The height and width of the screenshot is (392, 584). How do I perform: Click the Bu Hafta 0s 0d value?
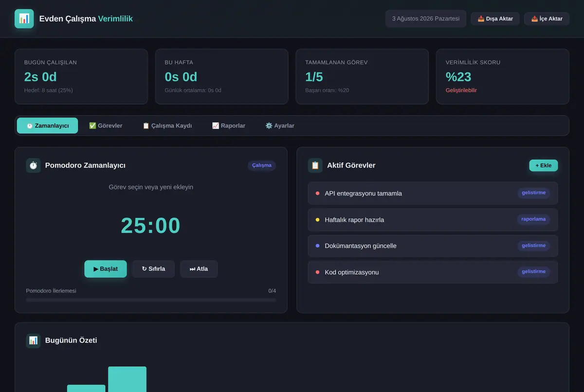[181, 77]
